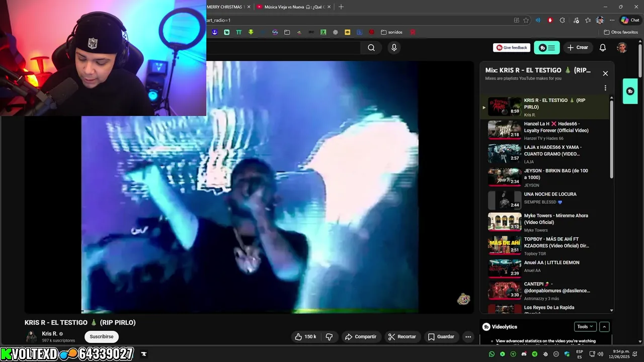The height and width of the screenshot is (362, 644).
Task: Open the Kris R. channel name link
Action: pyautogui.click(x=49, y=334)
